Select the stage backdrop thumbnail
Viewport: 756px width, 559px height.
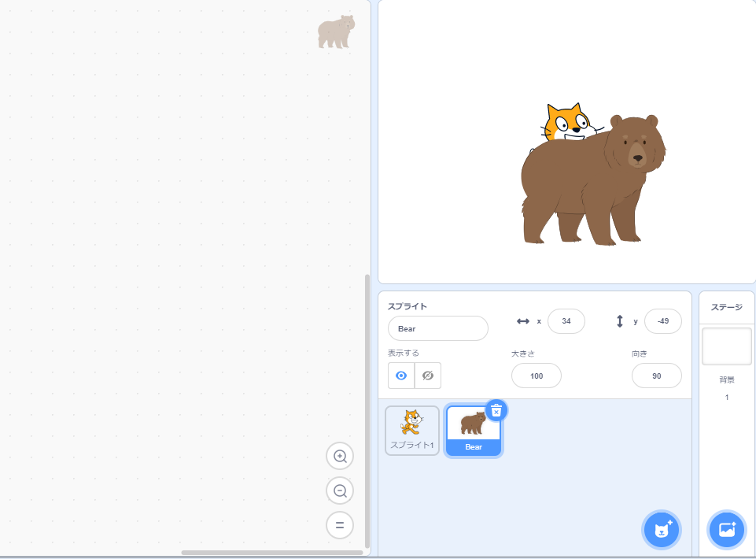coord(727,346)
